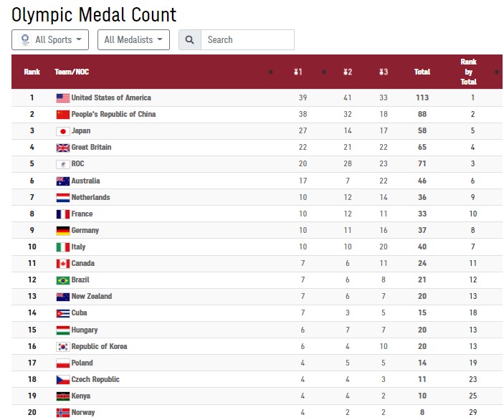Click the Japan flag icon
Screen dimensions: 504x420
coord(62,131)
